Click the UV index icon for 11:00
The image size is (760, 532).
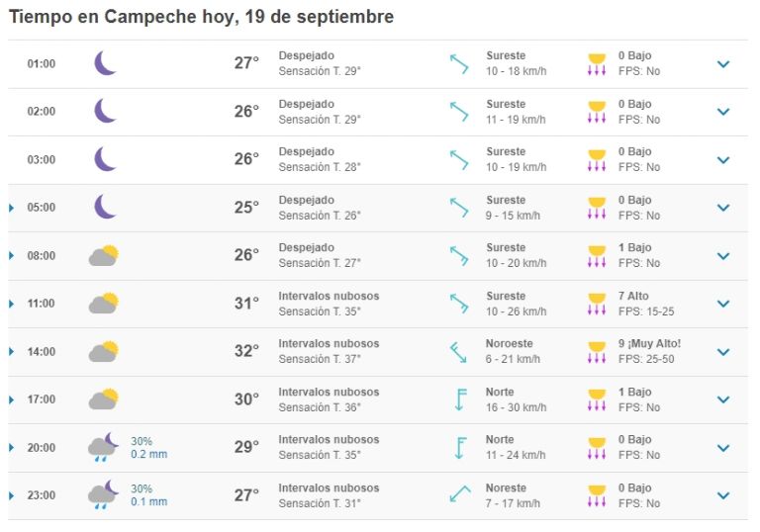(597, 304)
